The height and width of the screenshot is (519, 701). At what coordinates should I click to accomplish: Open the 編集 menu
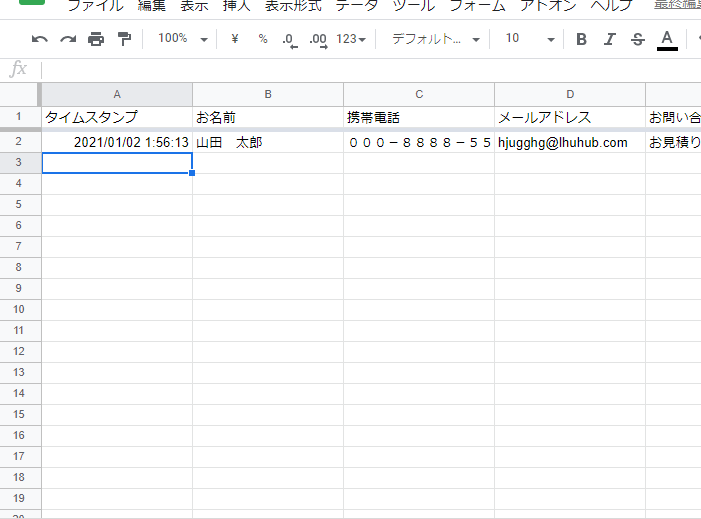coord(152,6)
